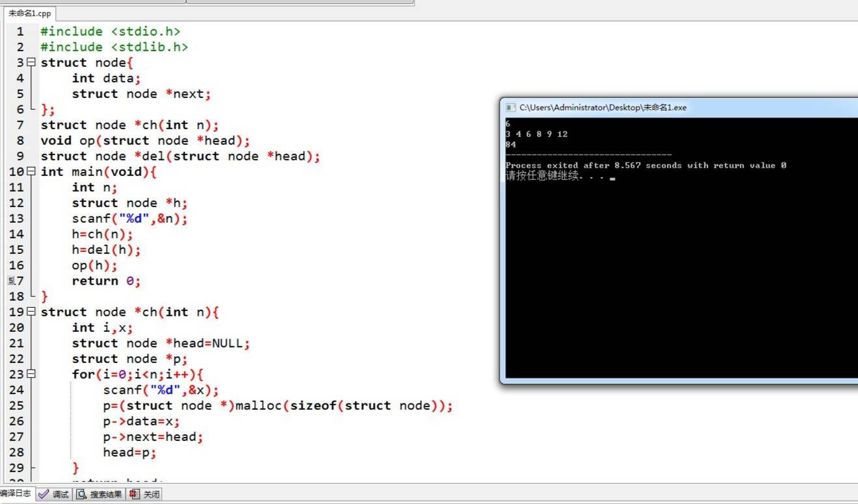Collapse the struct node definition at line 3

pos(31,62)
